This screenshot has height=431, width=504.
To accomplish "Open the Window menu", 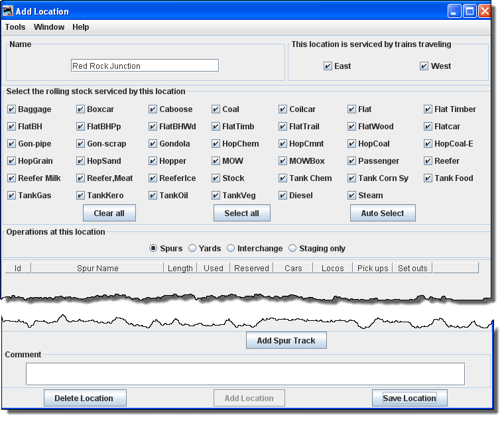I will coord(49,27).
